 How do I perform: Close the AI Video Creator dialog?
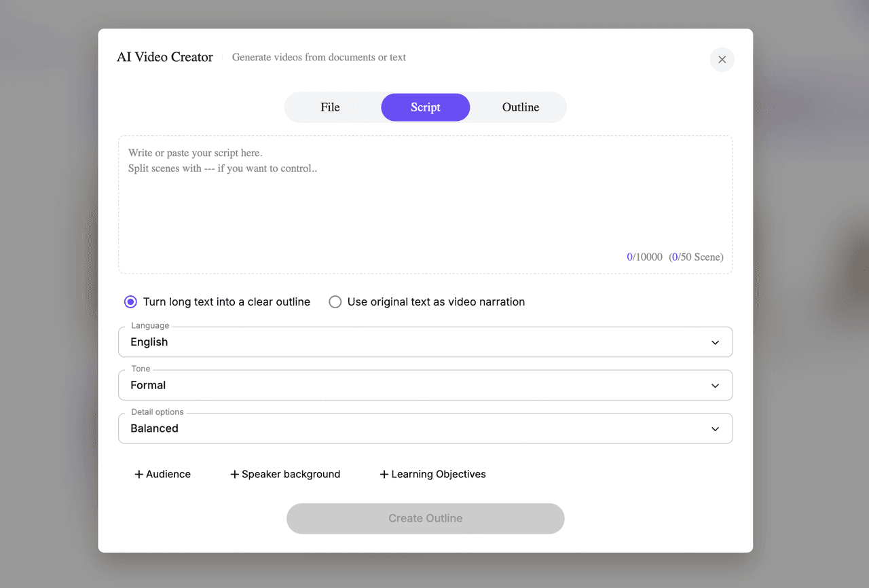click(x=722, y=60)
